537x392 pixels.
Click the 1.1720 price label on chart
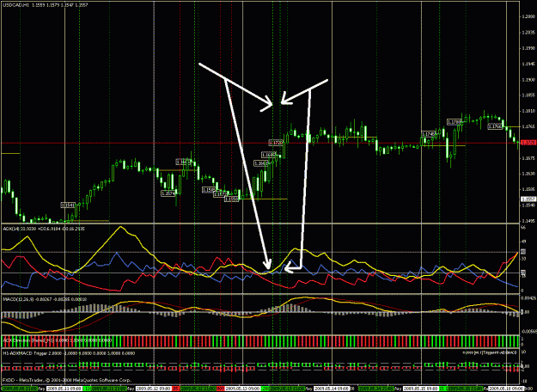click(276, 142)
